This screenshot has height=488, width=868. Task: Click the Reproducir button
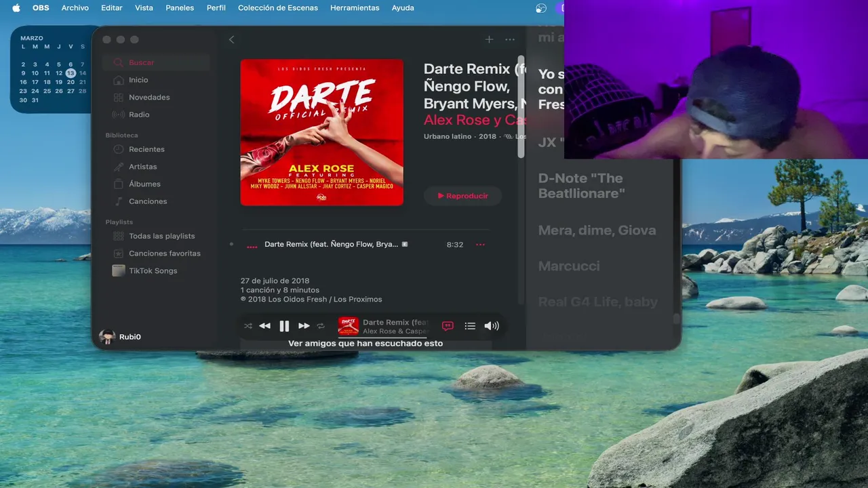click(463, 196)
